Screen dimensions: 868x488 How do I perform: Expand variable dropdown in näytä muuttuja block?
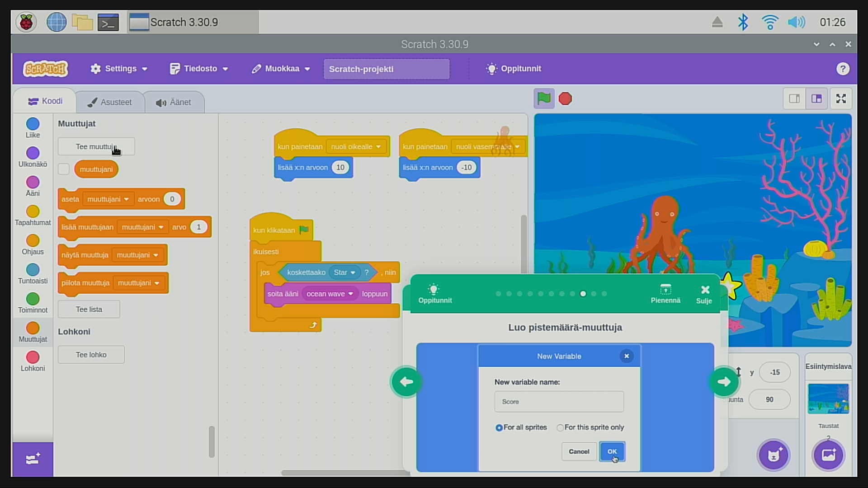138,255
